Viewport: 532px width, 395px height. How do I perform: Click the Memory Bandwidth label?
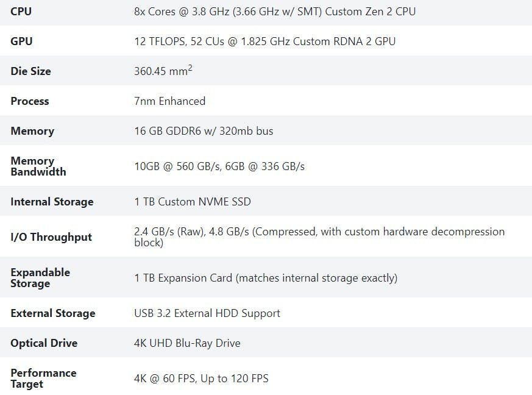[38, 166]
